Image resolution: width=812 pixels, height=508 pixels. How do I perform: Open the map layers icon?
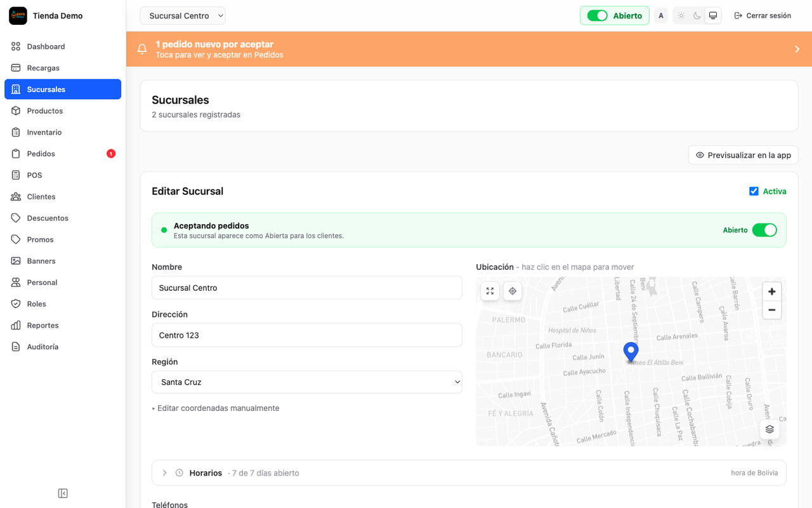[769, 429]
